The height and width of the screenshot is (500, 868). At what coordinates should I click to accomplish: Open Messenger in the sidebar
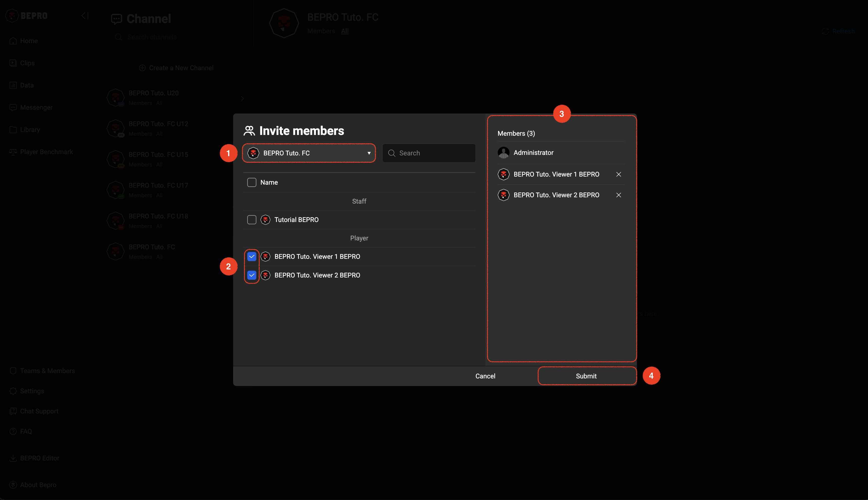pos(36,107)
